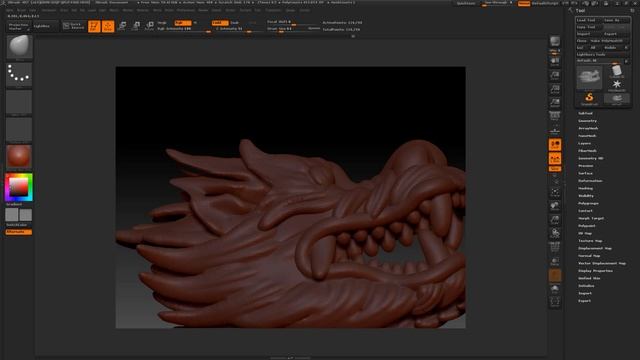Toggle the Edit mode button
The width and height of the screenshot is (640, 360).
(x=94, y=26)
